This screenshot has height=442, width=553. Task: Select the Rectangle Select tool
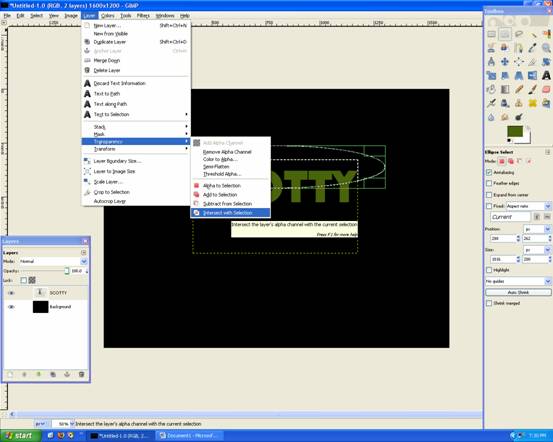click(491, 34)
